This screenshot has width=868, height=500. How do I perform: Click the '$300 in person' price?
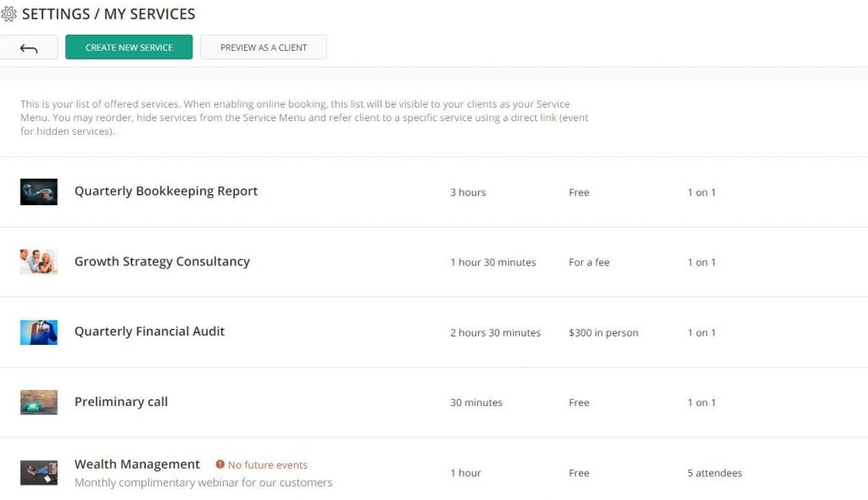click(604, 333)
